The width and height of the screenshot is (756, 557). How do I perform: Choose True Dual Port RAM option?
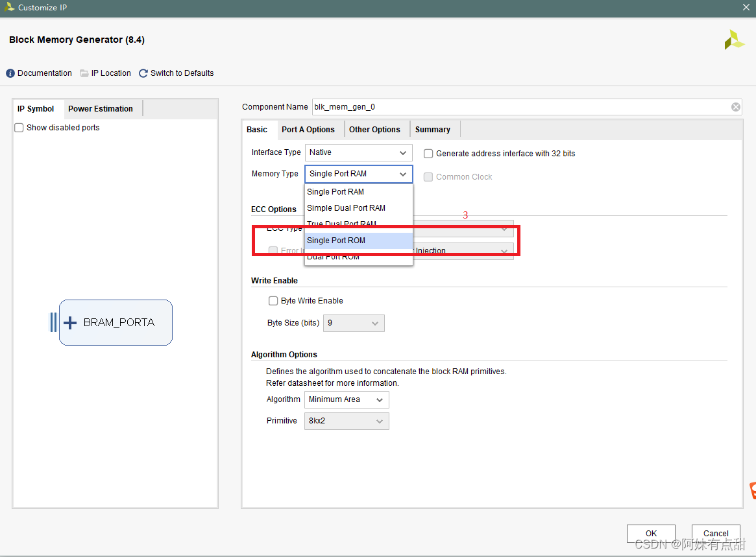point(359,224)
